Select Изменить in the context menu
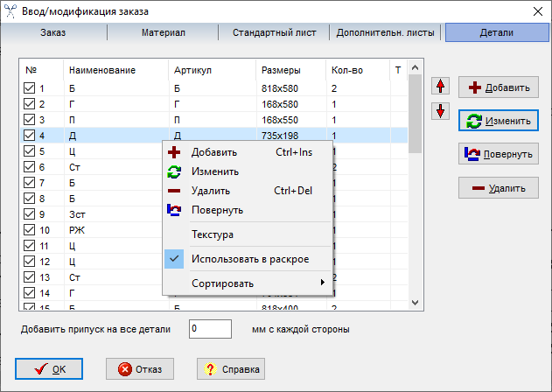The image size is (552, 392). [x=214, y=171]
